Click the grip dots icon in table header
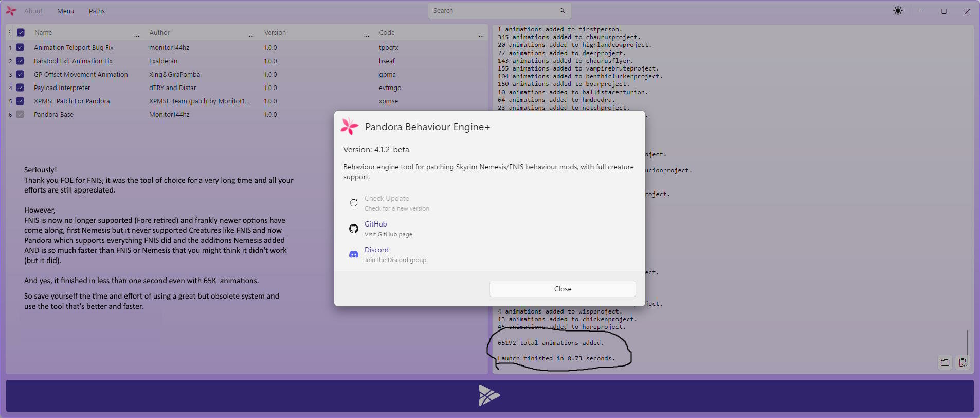Screen dimensions: 980x418 (9, 32)
